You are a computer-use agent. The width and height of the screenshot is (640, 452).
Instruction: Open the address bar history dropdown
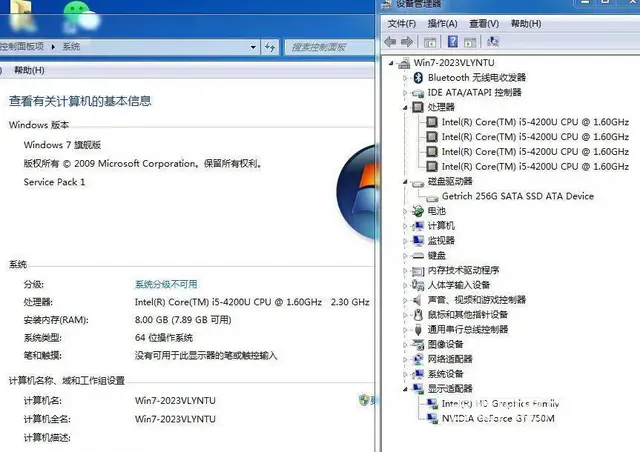[x=253, y=47]
